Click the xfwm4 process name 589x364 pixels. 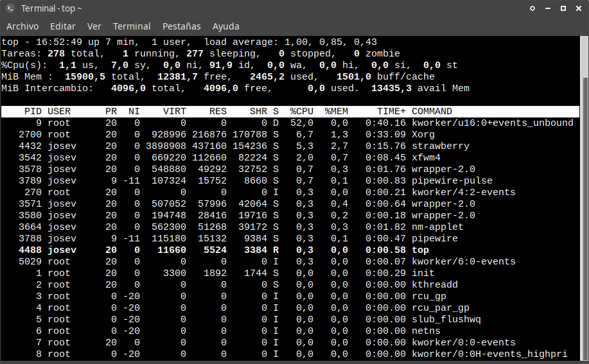point(426,158)
